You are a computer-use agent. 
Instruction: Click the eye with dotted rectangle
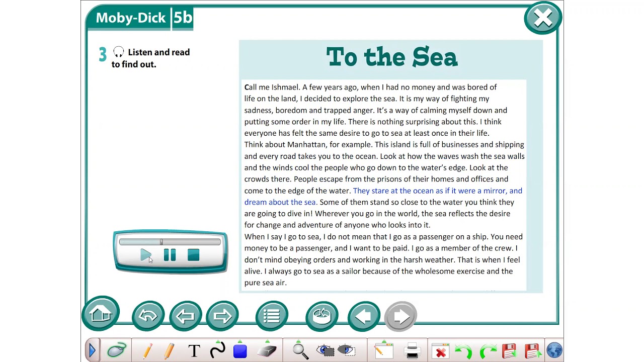pos(346,350)
